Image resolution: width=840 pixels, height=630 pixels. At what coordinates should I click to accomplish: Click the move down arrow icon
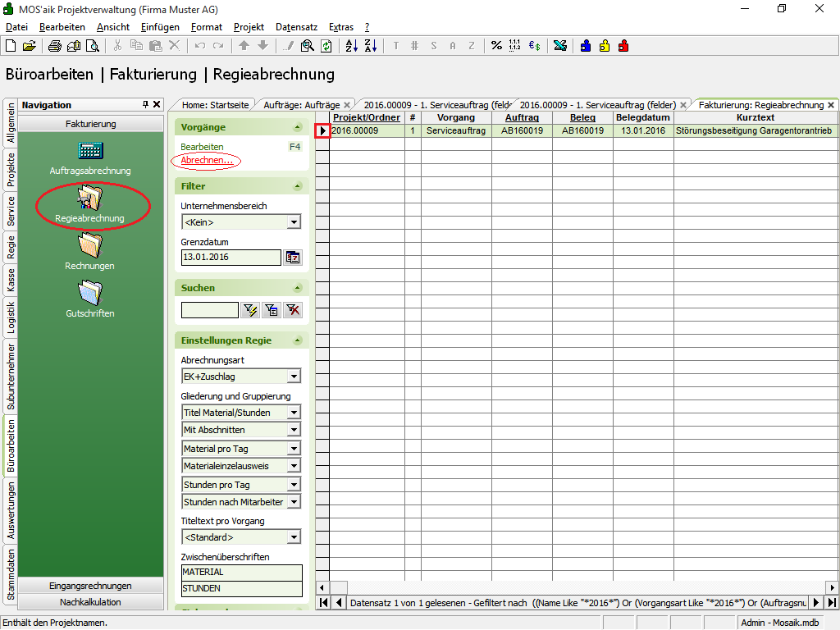[262, 46]
